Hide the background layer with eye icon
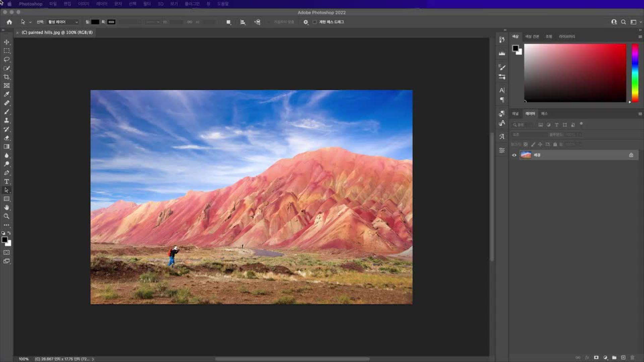Screen dimensions: 644x362 pos(514,155)
